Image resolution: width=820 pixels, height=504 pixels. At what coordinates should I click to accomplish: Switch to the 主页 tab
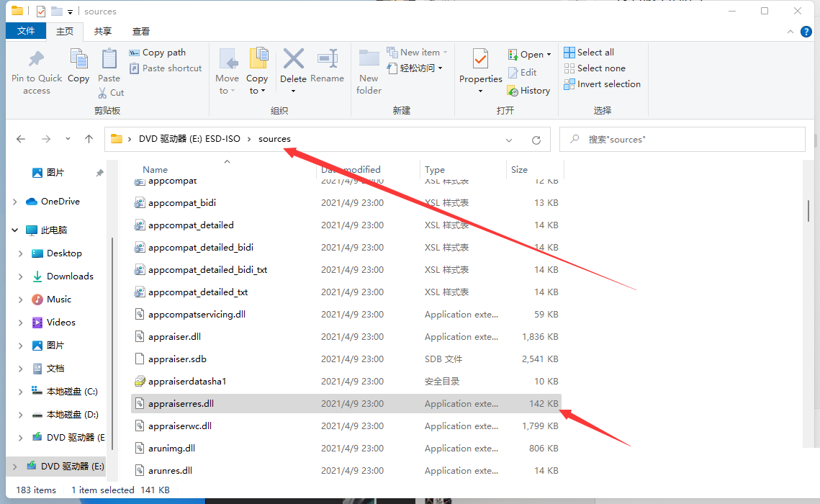65,32
